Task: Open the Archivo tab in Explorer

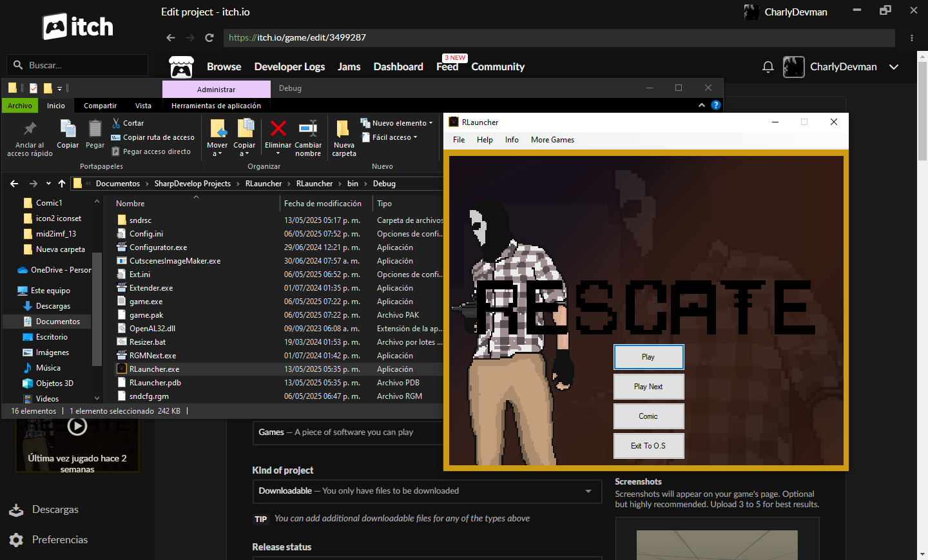Action: coord(20,106)
